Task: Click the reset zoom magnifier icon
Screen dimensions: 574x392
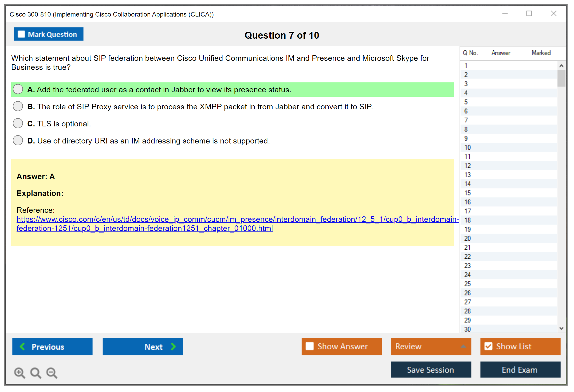Action: click(x=36, y=373)
